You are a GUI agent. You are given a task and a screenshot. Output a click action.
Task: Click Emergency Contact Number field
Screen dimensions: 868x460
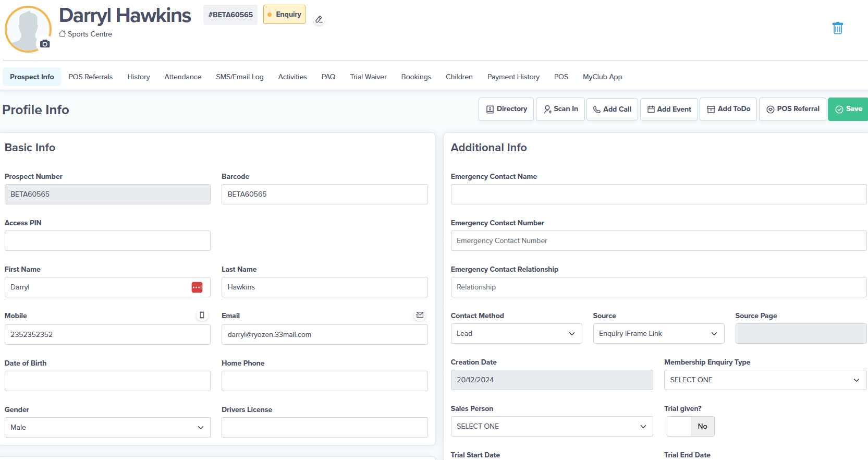658,241
